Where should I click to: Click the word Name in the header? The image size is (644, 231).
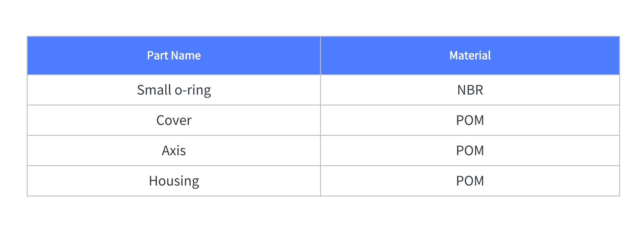pyautogui.click(x=186, y=56)
